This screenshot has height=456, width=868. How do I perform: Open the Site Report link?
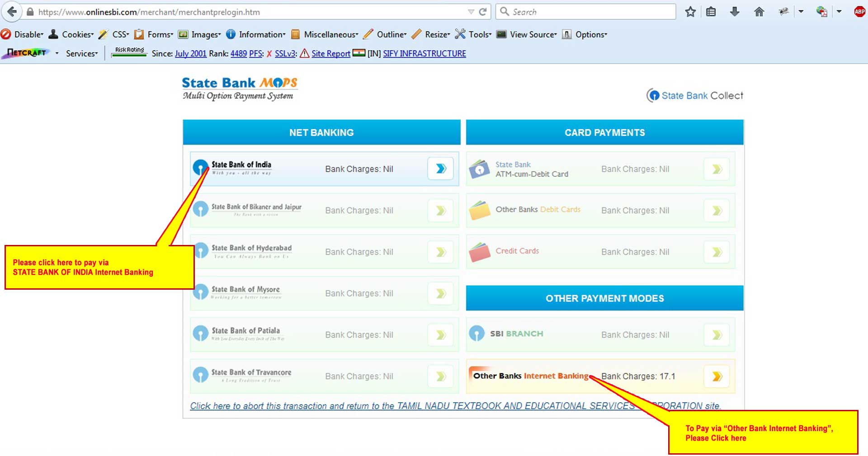[x=331, y=53]
